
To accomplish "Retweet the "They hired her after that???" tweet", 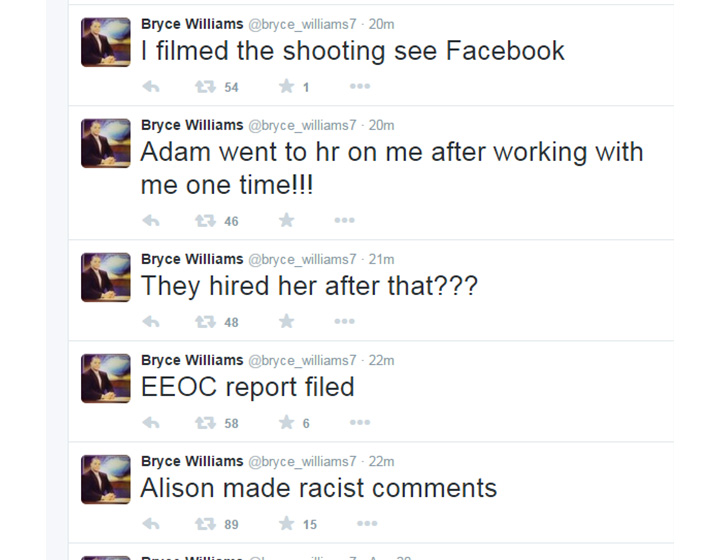I will (205, 322).
